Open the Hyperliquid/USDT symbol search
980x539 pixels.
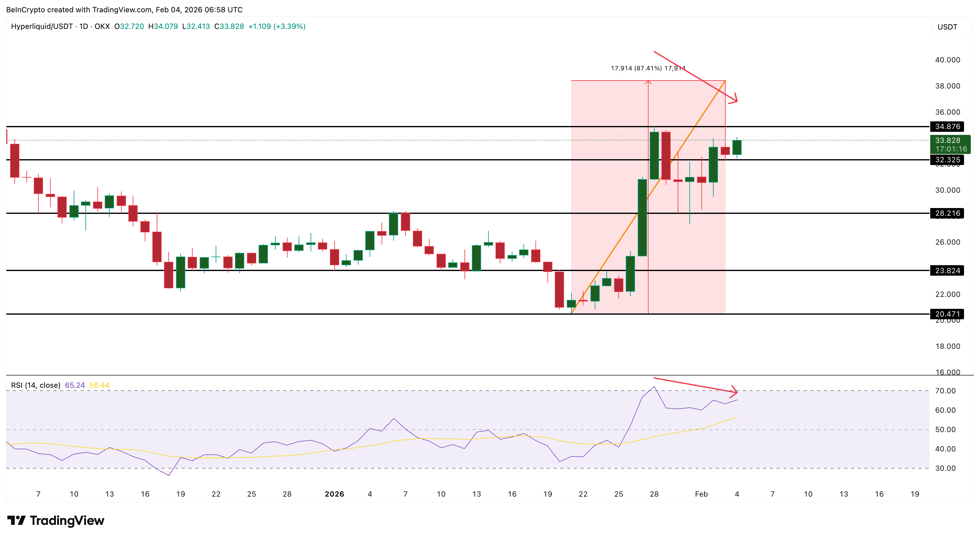(42, 27)
